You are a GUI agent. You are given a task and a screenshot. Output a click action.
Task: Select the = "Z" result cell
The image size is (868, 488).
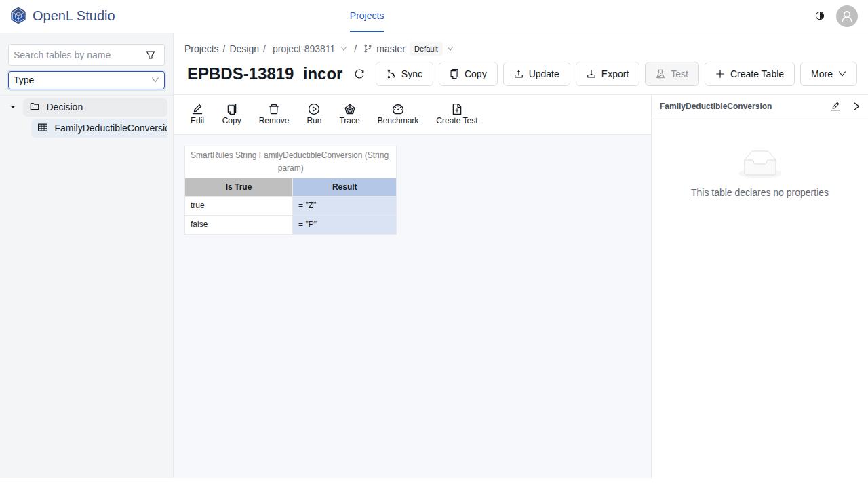tap(344, 205)
